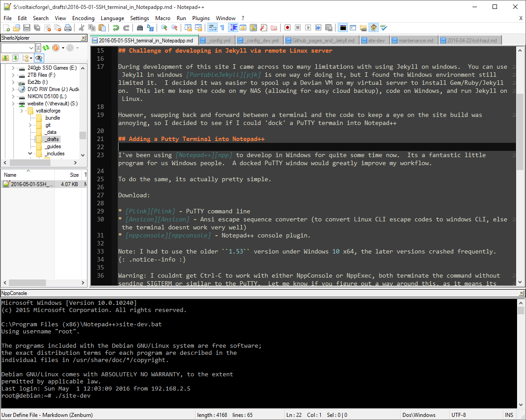Image resolution: width=526 pixels, height=420 pixels.
Task: Select the NppConsole console icon in the toolbar
Action: (343, 27)
